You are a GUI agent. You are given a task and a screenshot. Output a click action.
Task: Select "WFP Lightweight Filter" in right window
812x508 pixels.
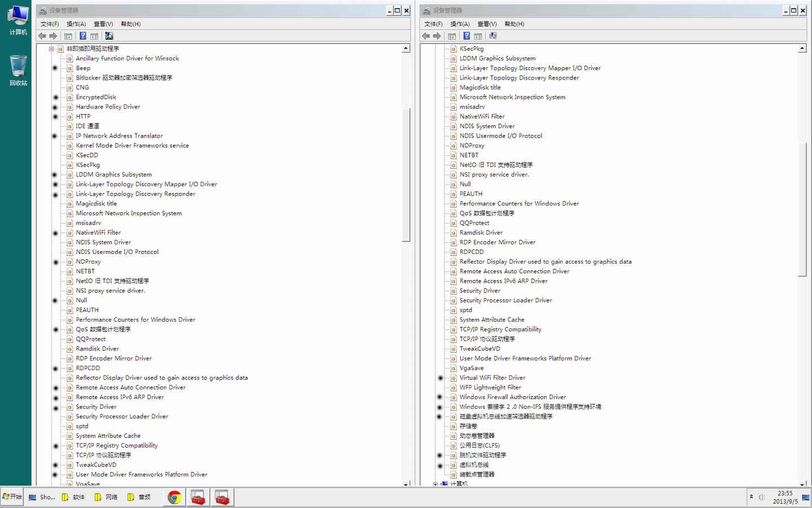pyautogui.click(x=490, y=388)
